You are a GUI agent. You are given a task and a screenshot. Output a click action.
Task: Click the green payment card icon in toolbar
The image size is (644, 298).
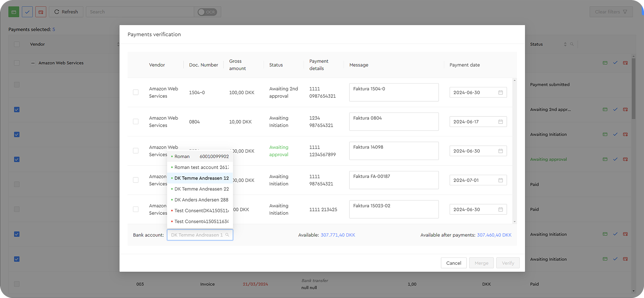pos(13,12)
